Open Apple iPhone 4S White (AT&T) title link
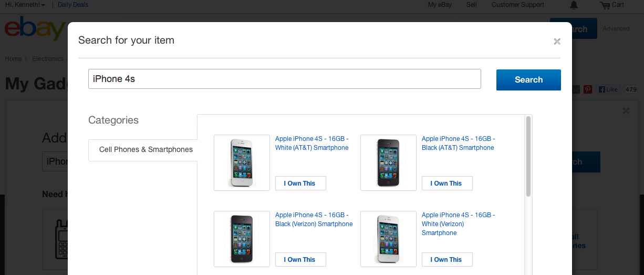Screen dimensions: 644x275 click(x=312, y=144)
